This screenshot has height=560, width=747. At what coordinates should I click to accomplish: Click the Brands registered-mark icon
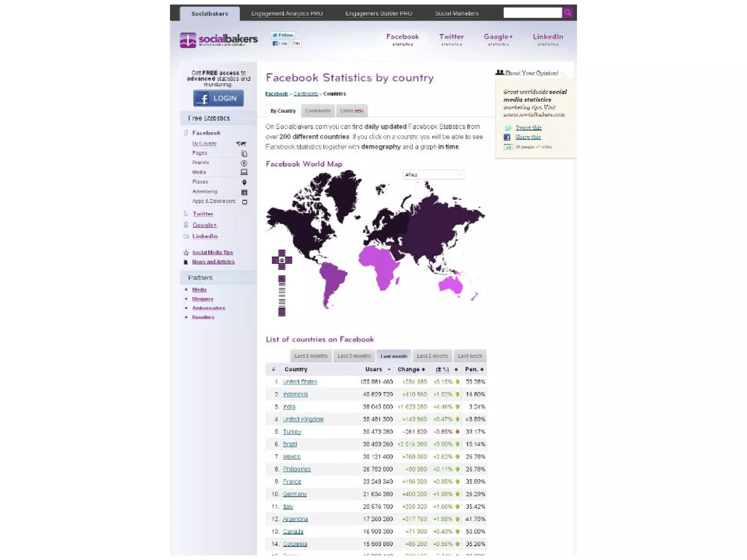point(244,163)
